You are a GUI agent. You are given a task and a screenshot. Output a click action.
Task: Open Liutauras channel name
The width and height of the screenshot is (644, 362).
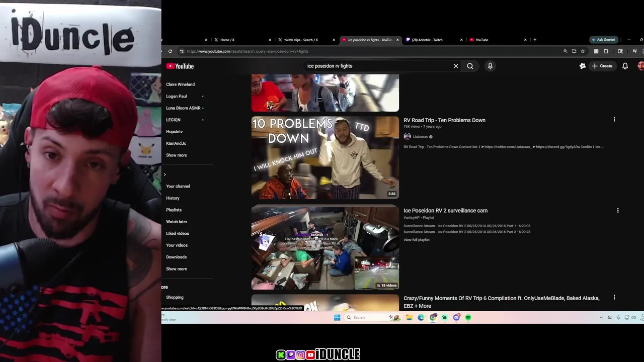click(x=420, y=137)
